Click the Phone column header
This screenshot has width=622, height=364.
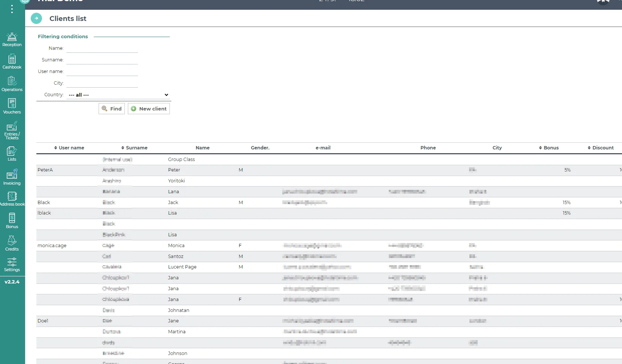428,148
